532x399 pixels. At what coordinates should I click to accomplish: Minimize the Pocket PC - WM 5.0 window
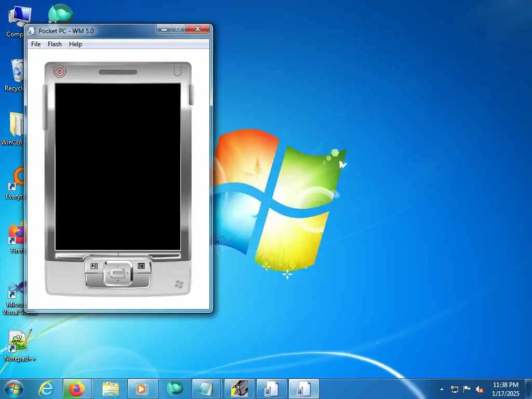point(164,29)
